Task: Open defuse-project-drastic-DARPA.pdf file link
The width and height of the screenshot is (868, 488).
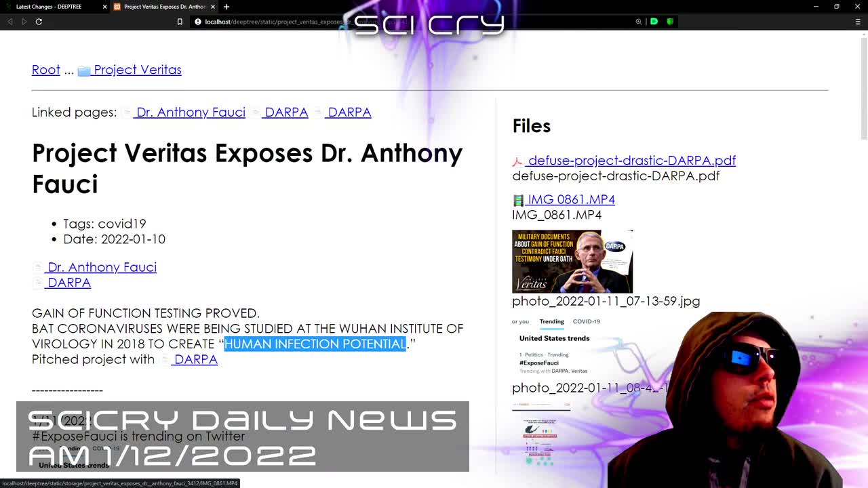Action: click(x=631, y=161)
